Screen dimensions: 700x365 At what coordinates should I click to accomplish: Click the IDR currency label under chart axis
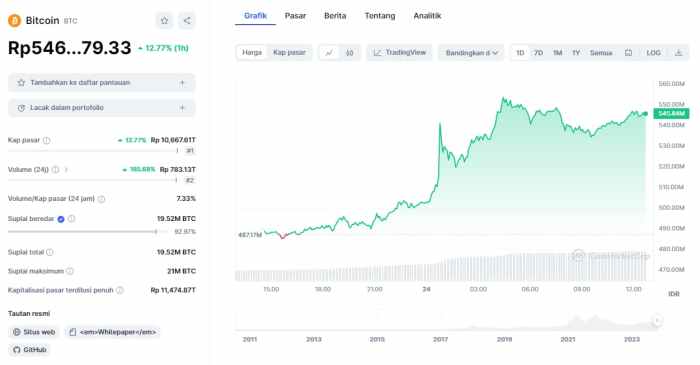point(674,294)
